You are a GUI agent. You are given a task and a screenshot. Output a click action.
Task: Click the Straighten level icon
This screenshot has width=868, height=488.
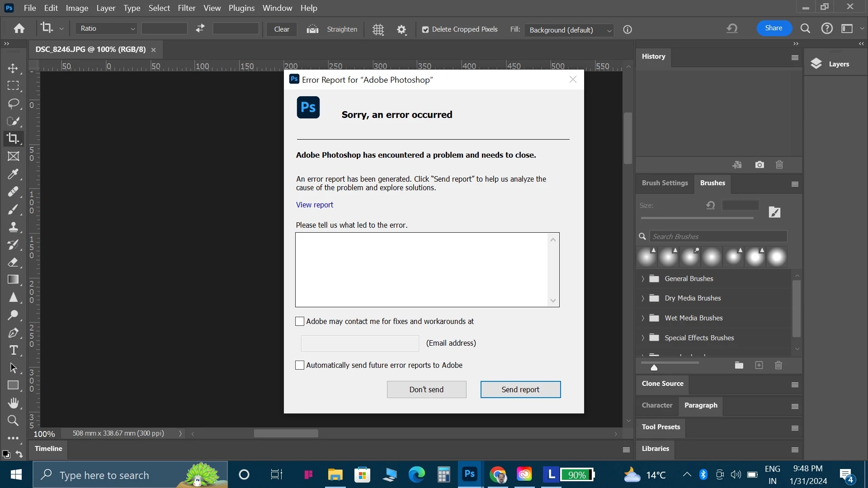tap(312, 29)
